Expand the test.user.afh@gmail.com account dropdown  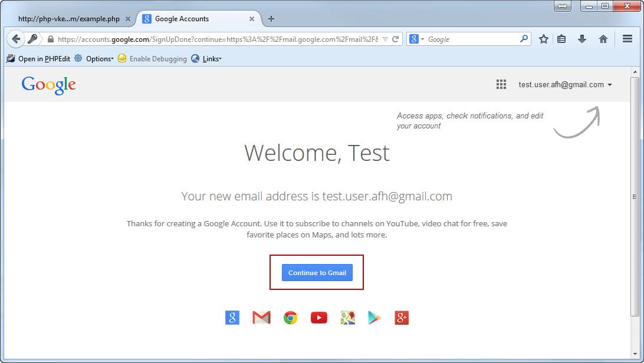click(565, 84)
